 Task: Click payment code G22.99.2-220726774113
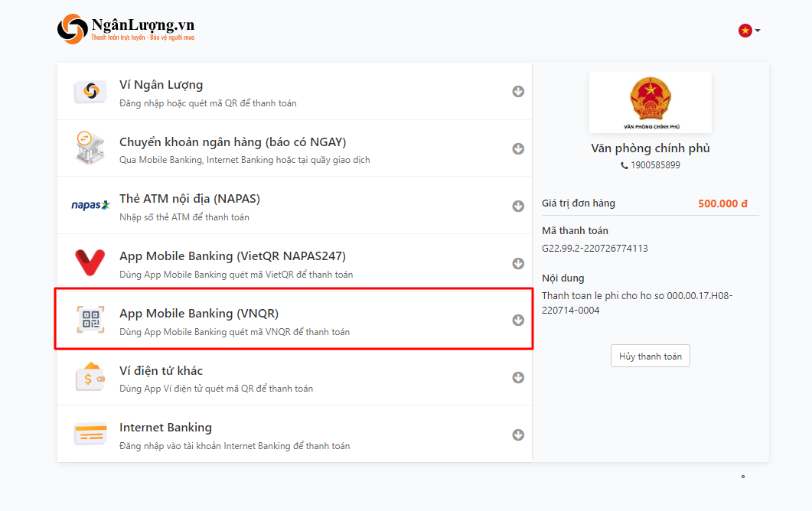pyautogui.click(x=595, y=248)
